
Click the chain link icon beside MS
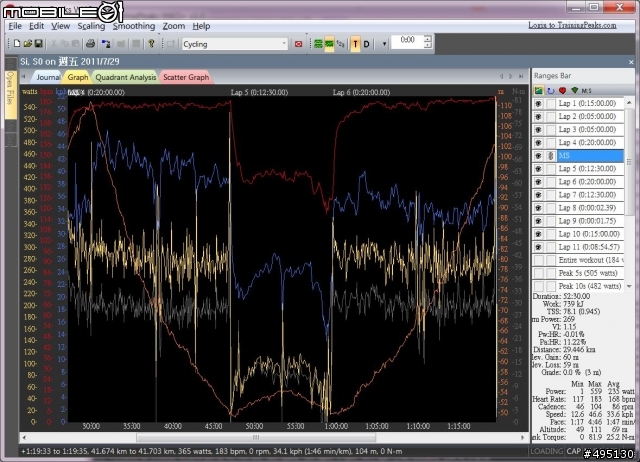pyautogui.click(x=551, y=155)
